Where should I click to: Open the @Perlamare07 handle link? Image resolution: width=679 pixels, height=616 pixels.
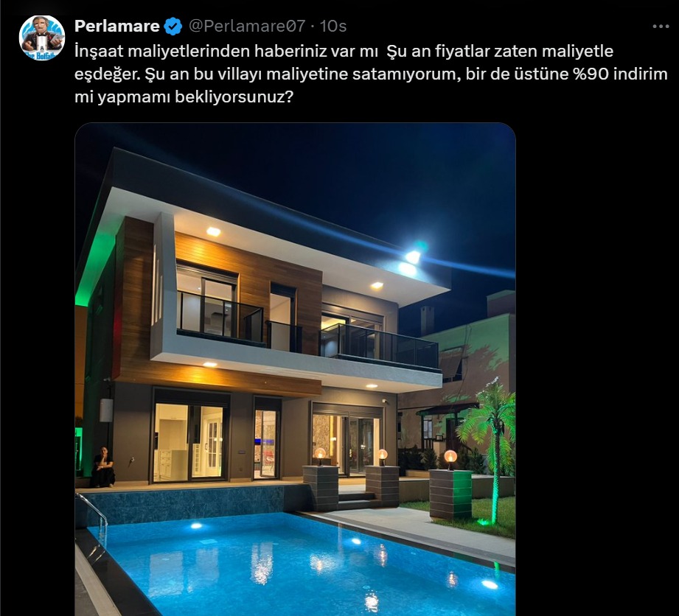pos(247,27)
